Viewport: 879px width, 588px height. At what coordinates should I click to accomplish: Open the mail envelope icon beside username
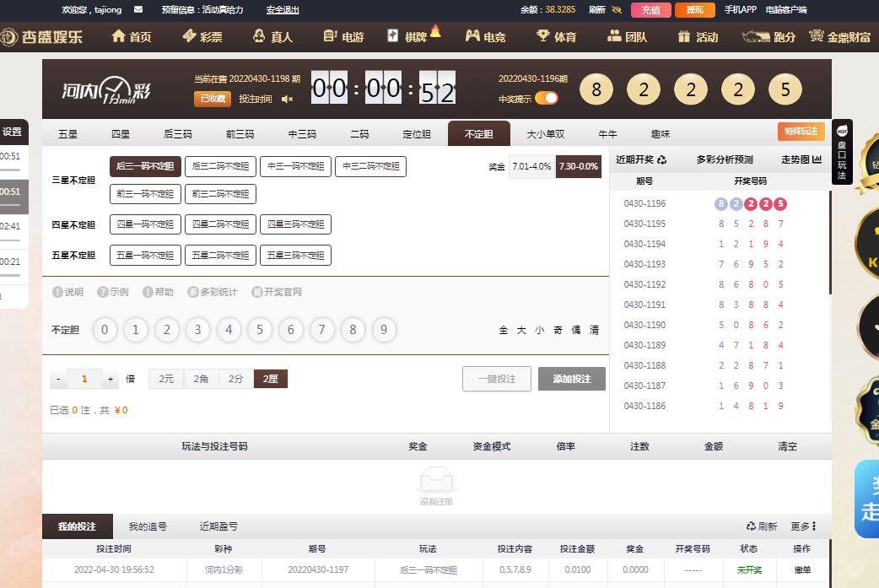pos(138,10)
